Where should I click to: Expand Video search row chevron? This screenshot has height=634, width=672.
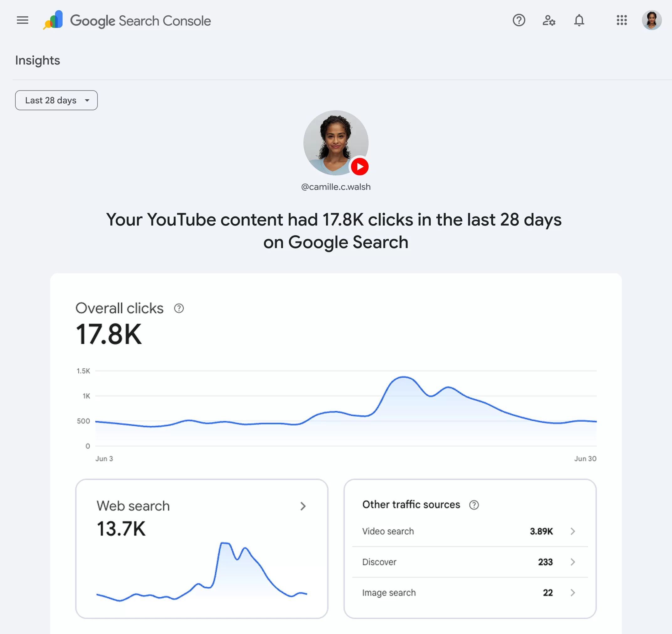pyautogui.click(x=573, y=531)
